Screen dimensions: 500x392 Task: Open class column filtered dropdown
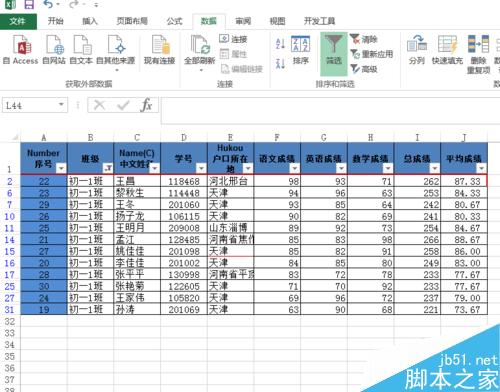[108, 168]
